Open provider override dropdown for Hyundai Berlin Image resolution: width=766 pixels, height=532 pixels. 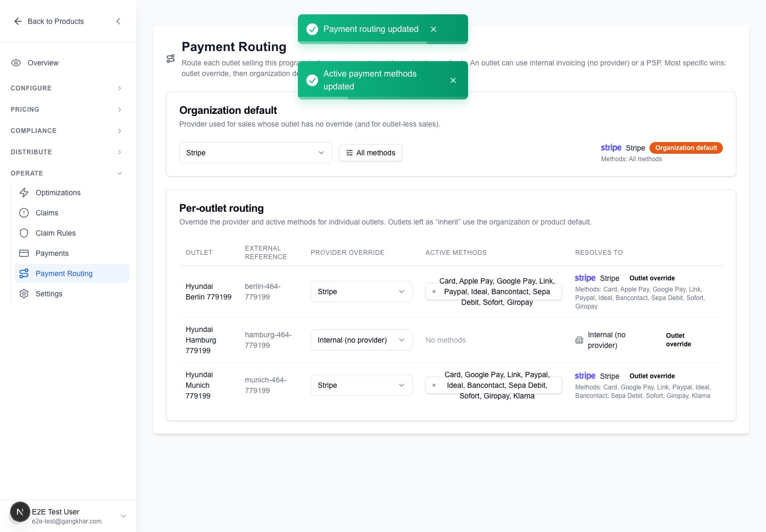click(362, 292)
